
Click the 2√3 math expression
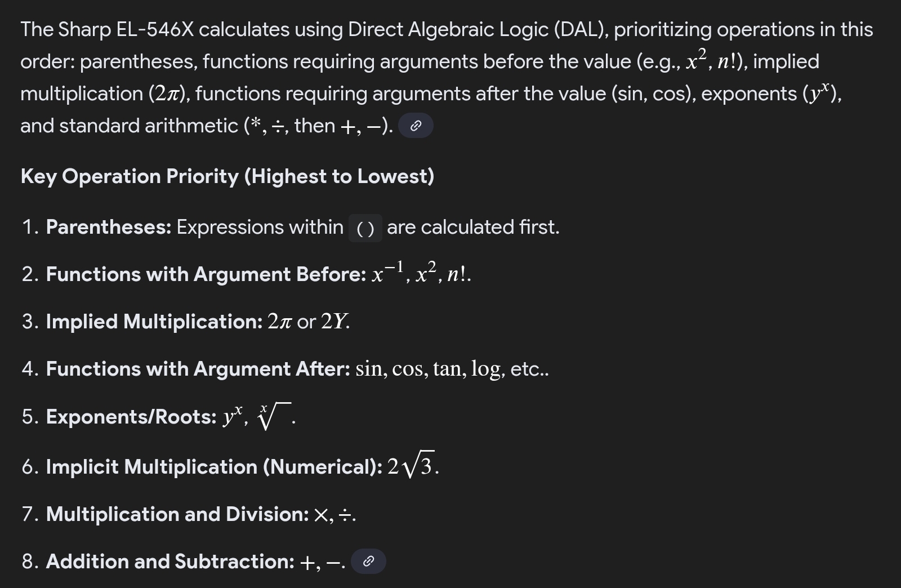(x=412, y=466)
